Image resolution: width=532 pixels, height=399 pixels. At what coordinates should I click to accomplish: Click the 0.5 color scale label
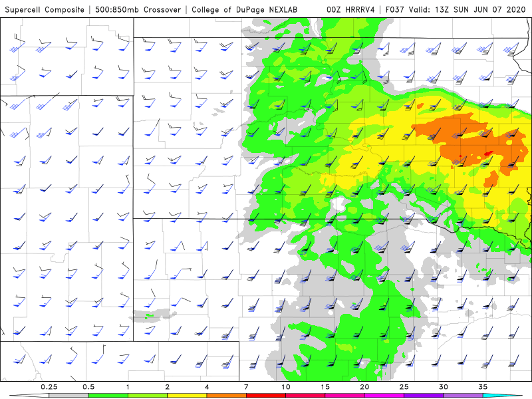tap(88, 387)
